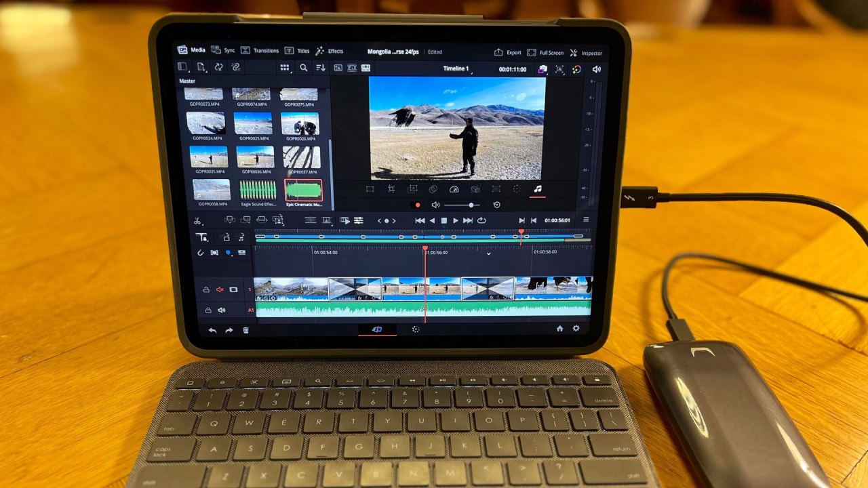868x488 pixels.
Task: Toggle lock on video track 1
Action: click(x=206, y=289)
